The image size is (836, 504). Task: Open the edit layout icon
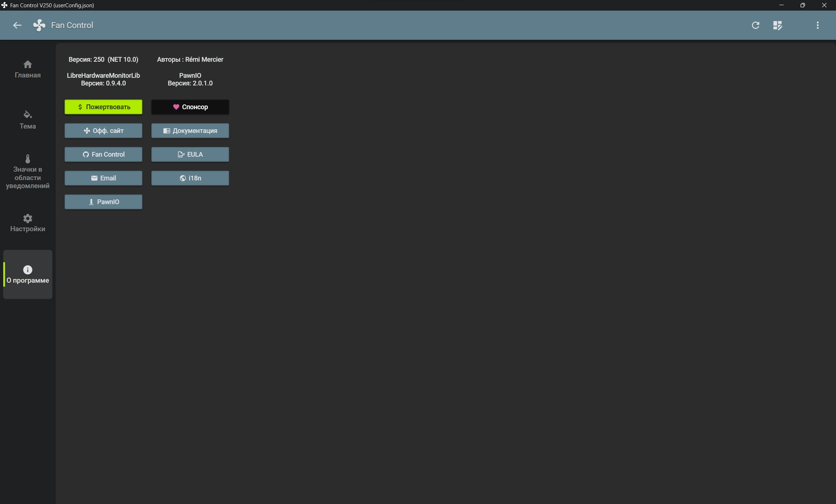(x=778, y=25)
